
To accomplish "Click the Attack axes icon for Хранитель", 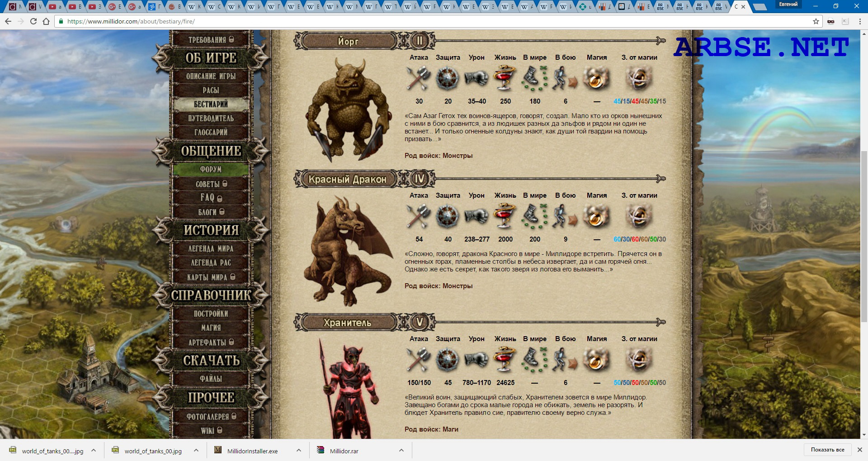I will coord(419,360).
